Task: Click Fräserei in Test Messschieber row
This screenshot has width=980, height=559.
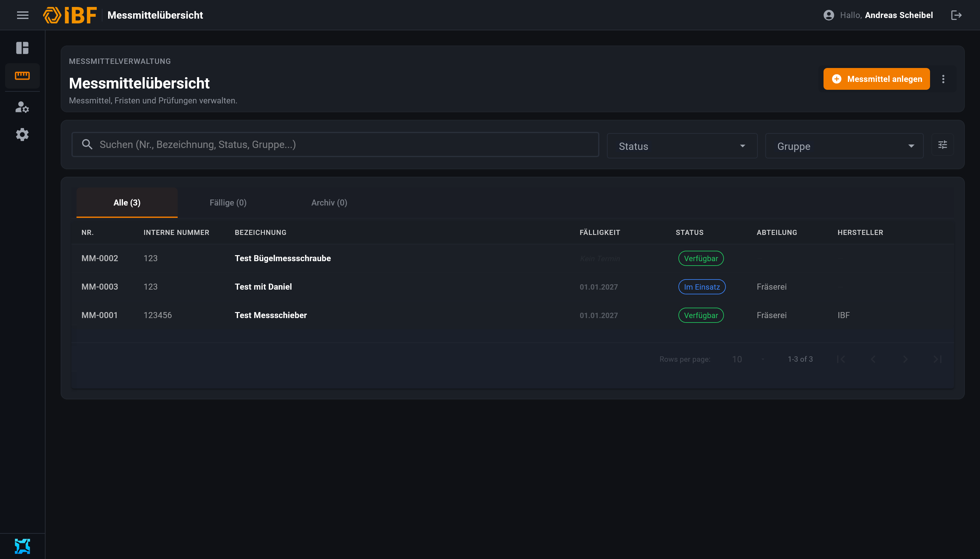Action: [x=771, y=315]
